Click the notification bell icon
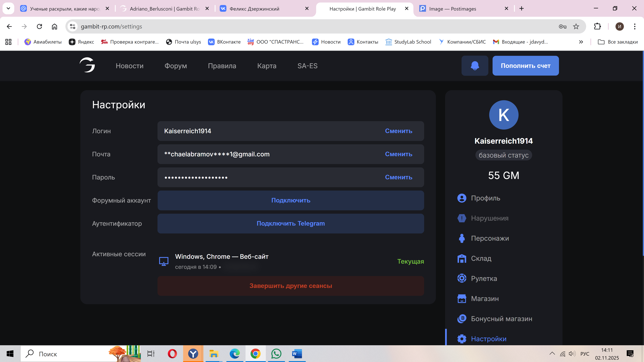The image size is (644, 362). pyautogui.click(x=474, y=66)
